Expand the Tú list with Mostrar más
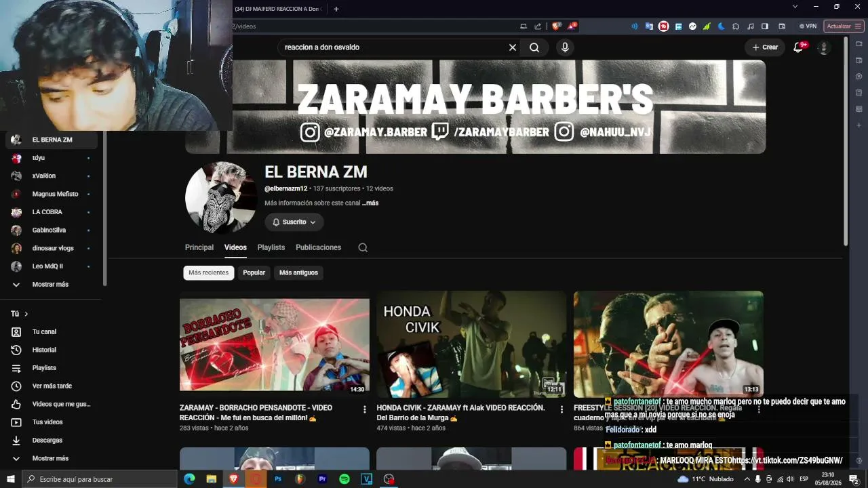The image size is (868, 488). pyautogui.click(x=52, y=458)
